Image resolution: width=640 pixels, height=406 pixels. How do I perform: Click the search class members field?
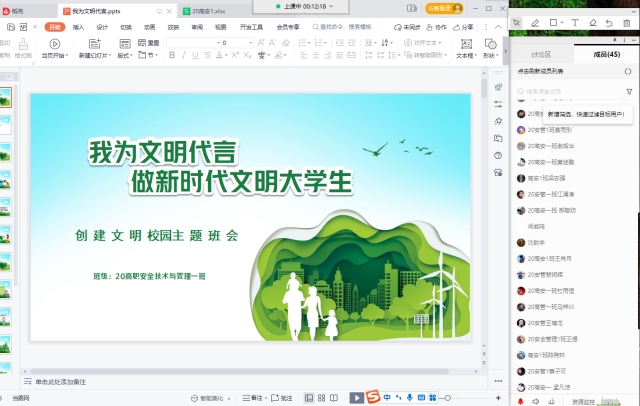(x=570, y=92)
